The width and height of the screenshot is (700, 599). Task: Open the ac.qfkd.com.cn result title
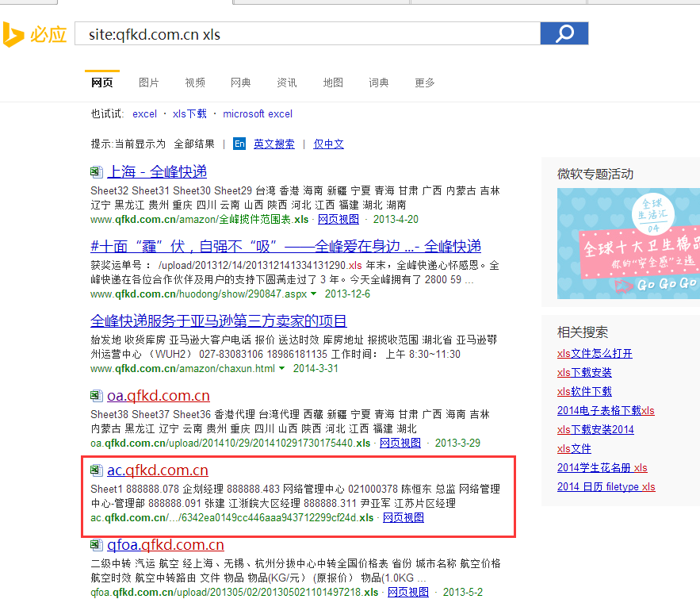158,470
